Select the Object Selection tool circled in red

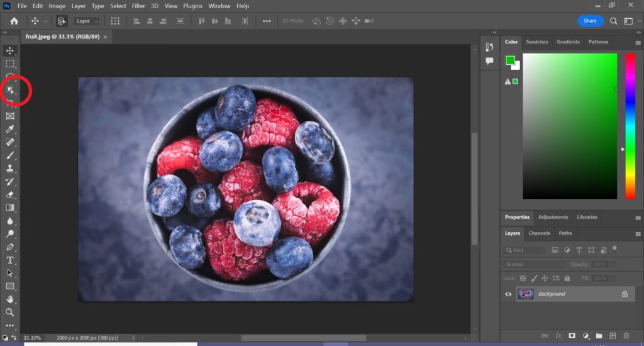(11, 91)
